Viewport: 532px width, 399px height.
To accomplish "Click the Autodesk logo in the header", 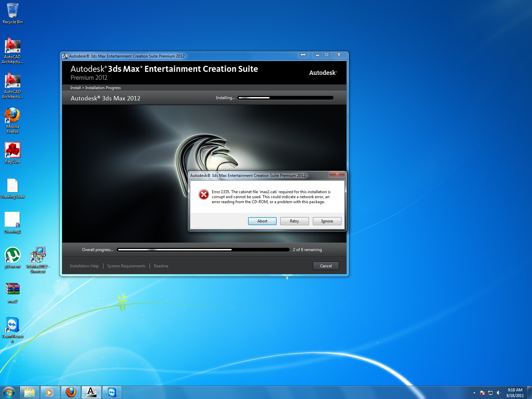I will tap(323, 72).
